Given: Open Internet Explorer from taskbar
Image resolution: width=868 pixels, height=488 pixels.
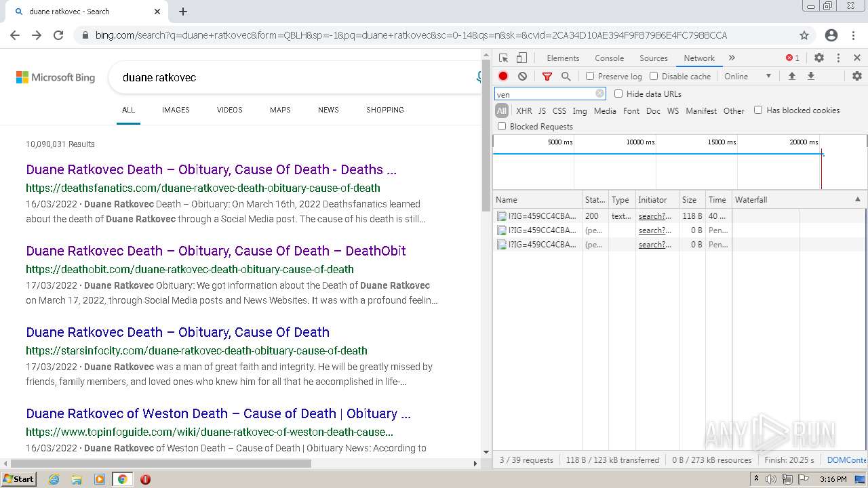Looking at the screenshot, I should [54, 479].
